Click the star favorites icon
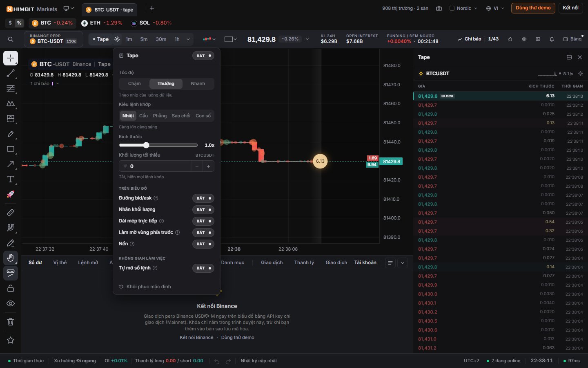 tap(11, 340)
